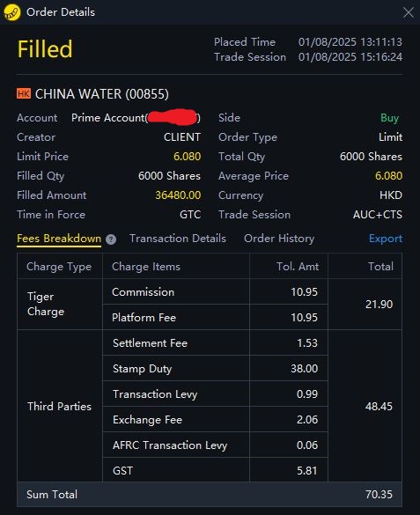Click the Export link
The width and height of the screenshot is (420, 515).
coord(386,239)
